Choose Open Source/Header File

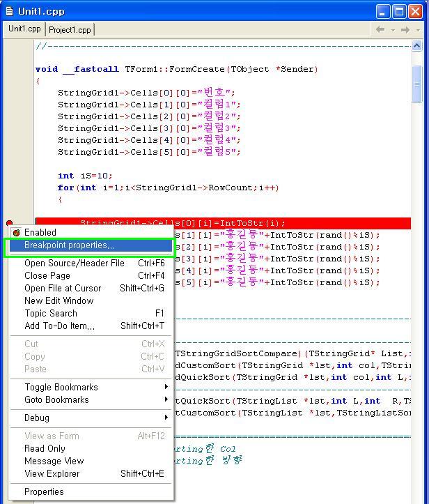click(75, 263)
